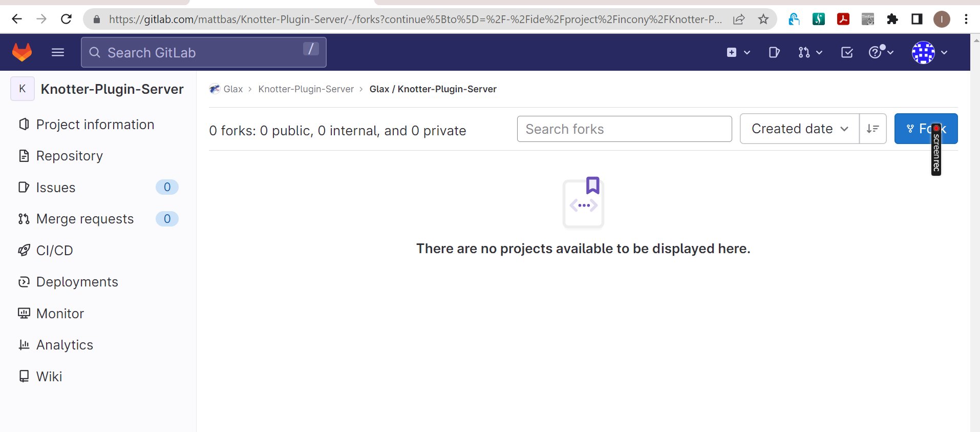This screenshot has width=980, height=432.
Task: Click the browser address bar URL
Action: point(415,19)
